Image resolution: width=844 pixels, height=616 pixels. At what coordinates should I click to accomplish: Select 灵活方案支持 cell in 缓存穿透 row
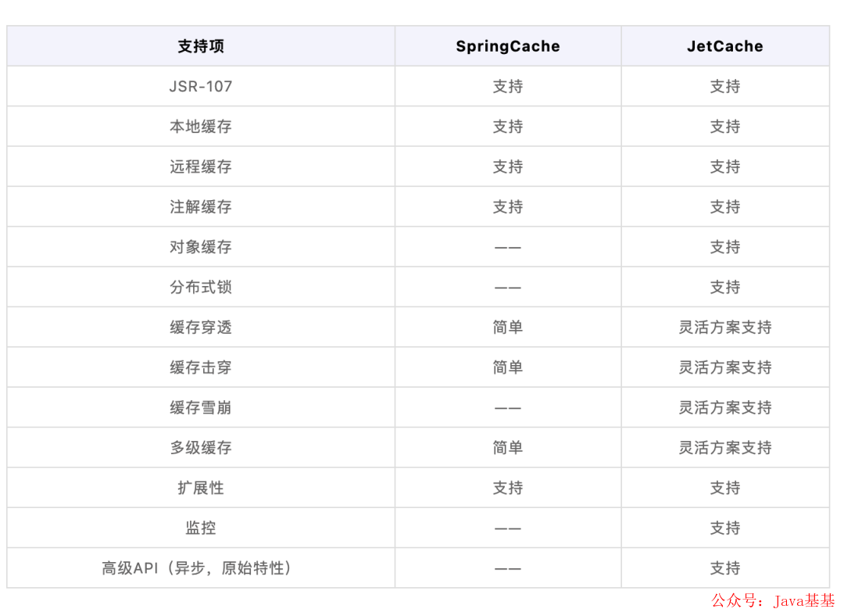point(725,327)
